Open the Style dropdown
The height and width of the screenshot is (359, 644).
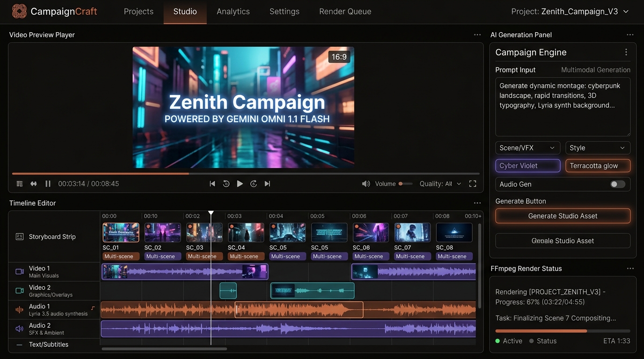coord(598,148)
